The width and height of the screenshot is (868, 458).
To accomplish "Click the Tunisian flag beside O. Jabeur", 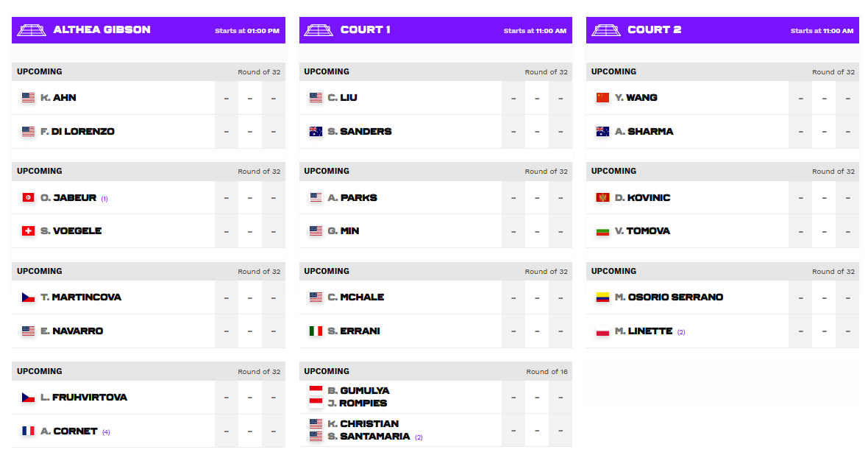I will click(28, 198).
